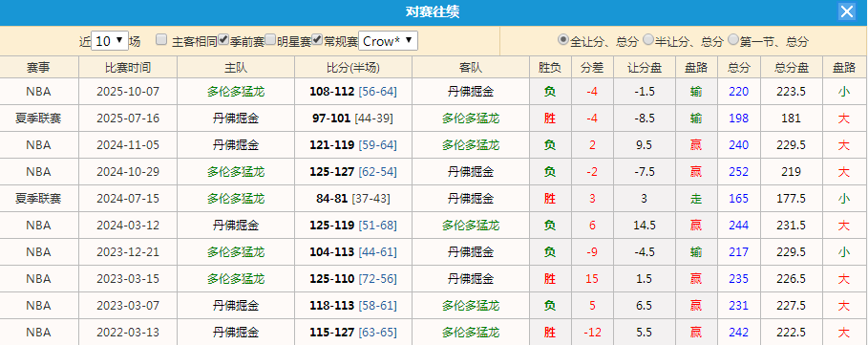Click half-time score [37-43]
The image size is (868, 345).
(x=370, y=198)
